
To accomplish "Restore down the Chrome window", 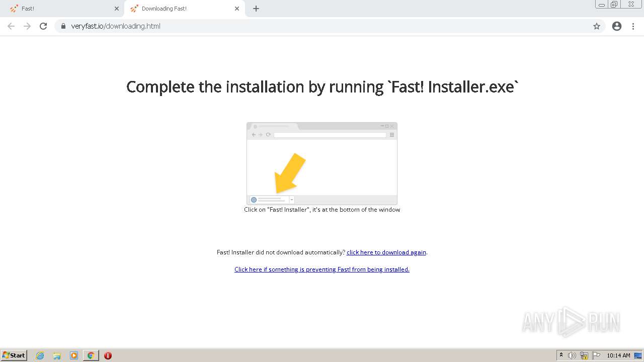I will [614, 5].
